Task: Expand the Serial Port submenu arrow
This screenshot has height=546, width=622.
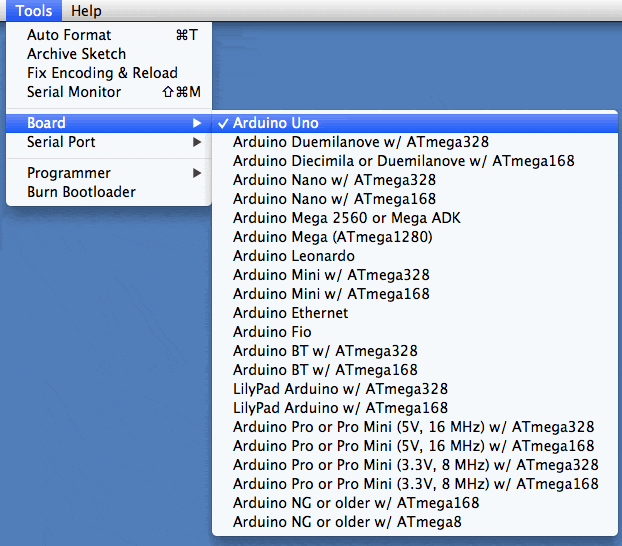Action: click(x=197, y=142)
